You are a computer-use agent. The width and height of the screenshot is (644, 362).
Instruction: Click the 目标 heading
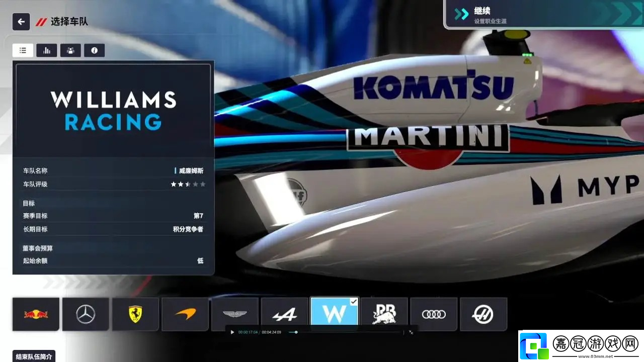(29, 203)
